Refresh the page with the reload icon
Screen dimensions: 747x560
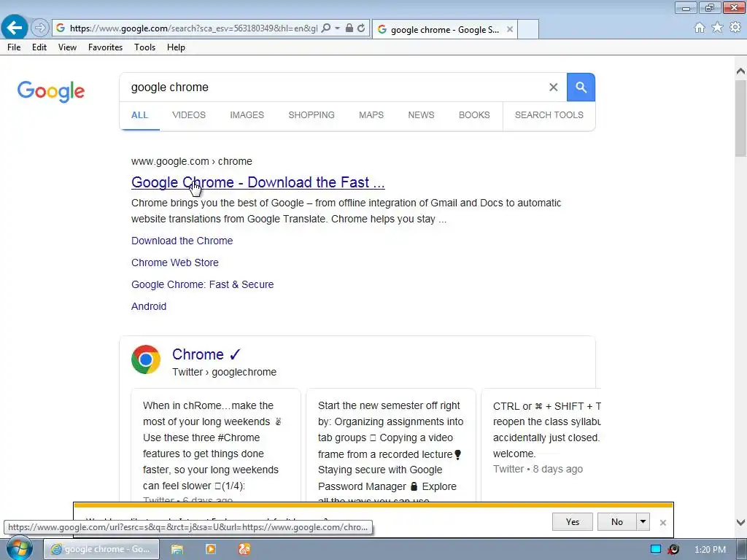click(x=361, y=28)
